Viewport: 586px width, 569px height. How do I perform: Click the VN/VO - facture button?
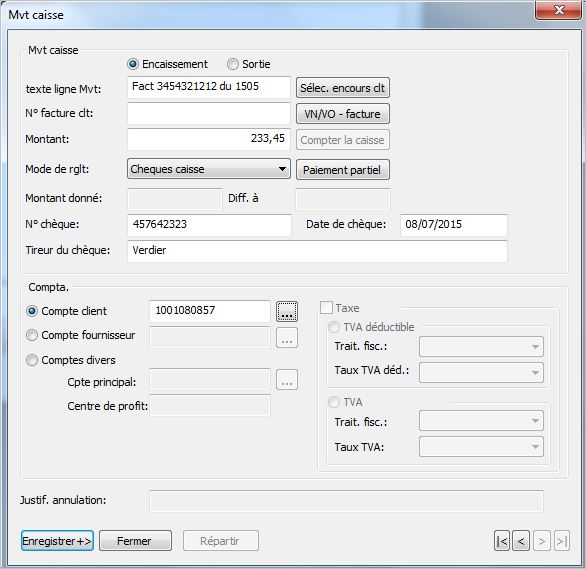coord(343,114)
